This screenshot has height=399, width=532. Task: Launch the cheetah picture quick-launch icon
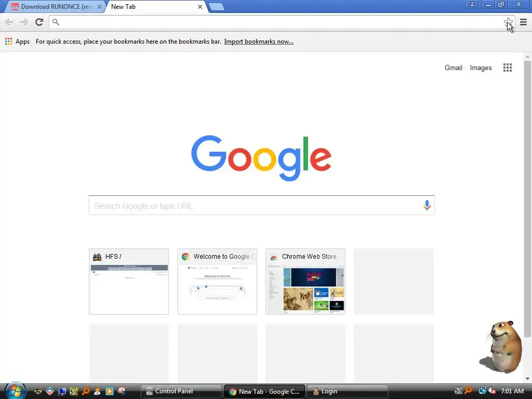(74, 391)
